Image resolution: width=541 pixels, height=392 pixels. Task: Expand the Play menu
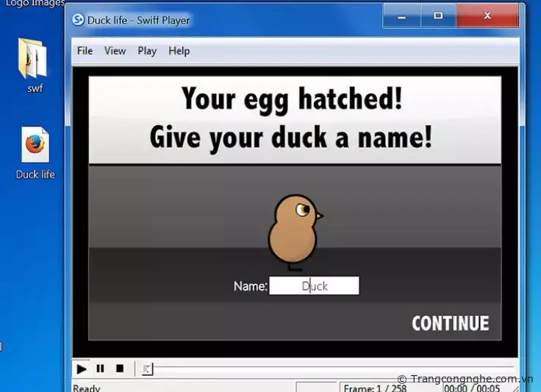(147, 51)
